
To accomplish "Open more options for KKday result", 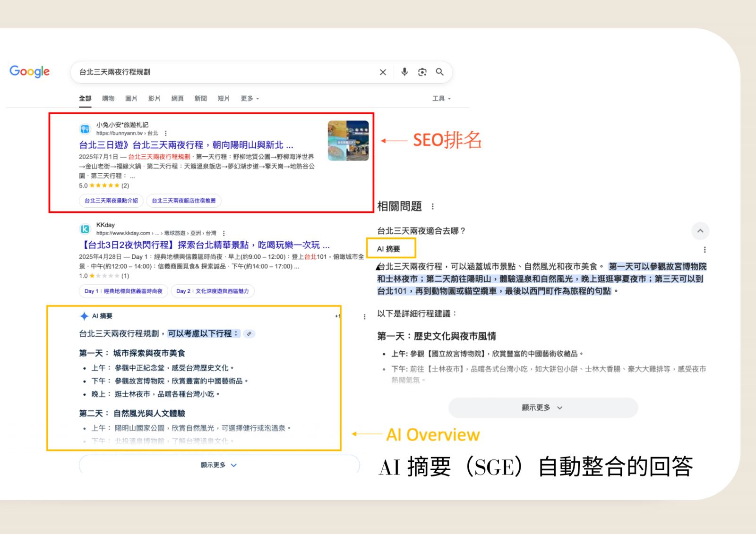I will click(223, 233).
